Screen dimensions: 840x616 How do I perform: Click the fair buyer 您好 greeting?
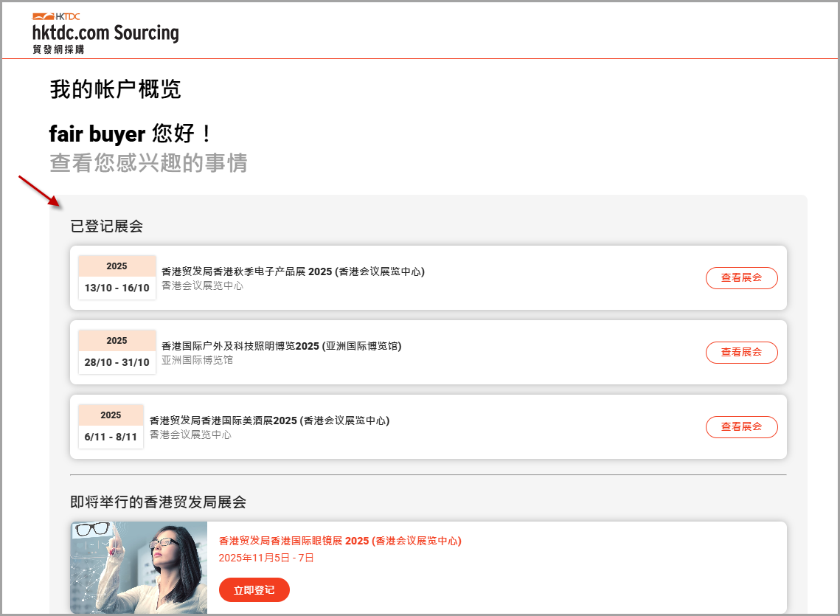[x=130, y=134]
